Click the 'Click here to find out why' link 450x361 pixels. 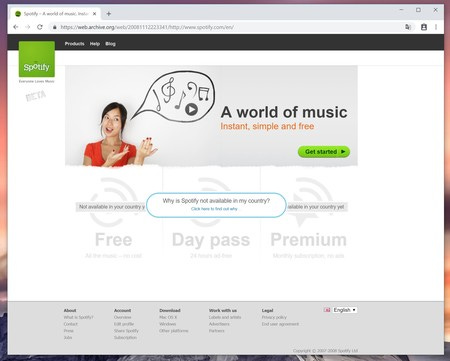(x=214, y=209)
